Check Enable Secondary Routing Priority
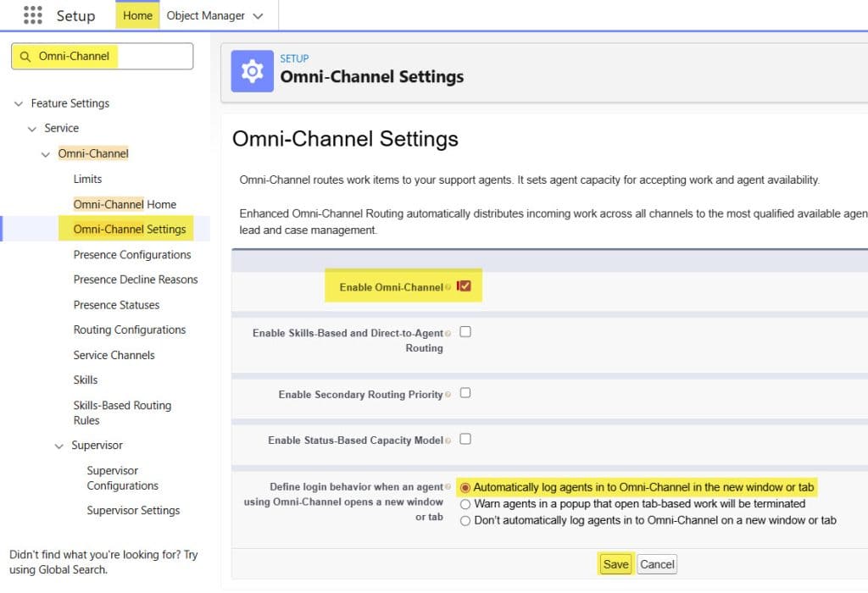 click(x=465, y=393)
